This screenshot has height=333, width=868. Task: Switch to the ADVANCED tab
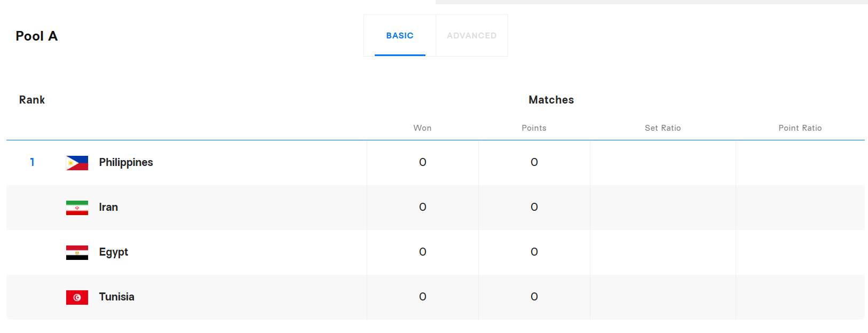tap(472, 36)
